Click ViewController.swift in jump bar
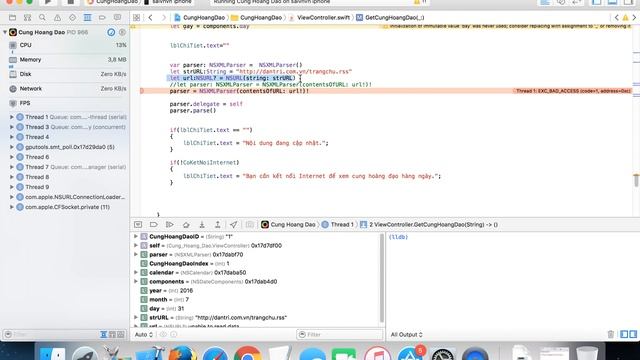Image resolution: width=640 pixels, height=360 pixels. click(320, 18)
